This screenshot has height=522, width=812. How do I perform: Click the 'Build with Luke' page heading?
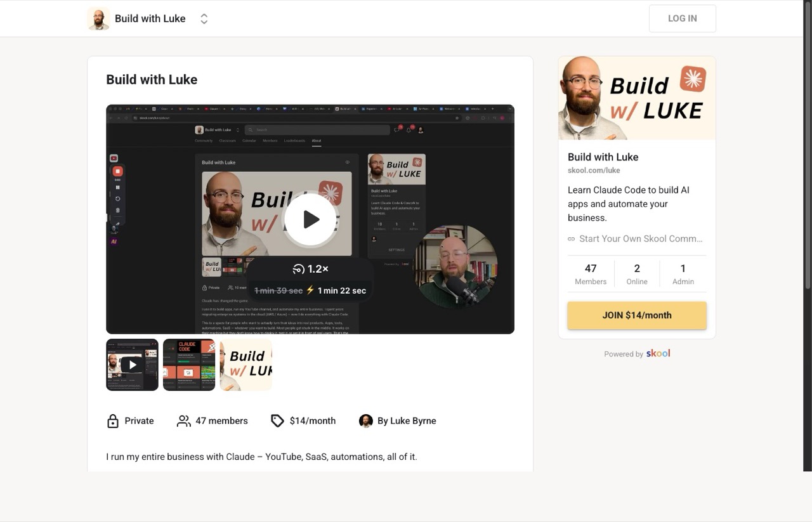(x=152, y=79)
